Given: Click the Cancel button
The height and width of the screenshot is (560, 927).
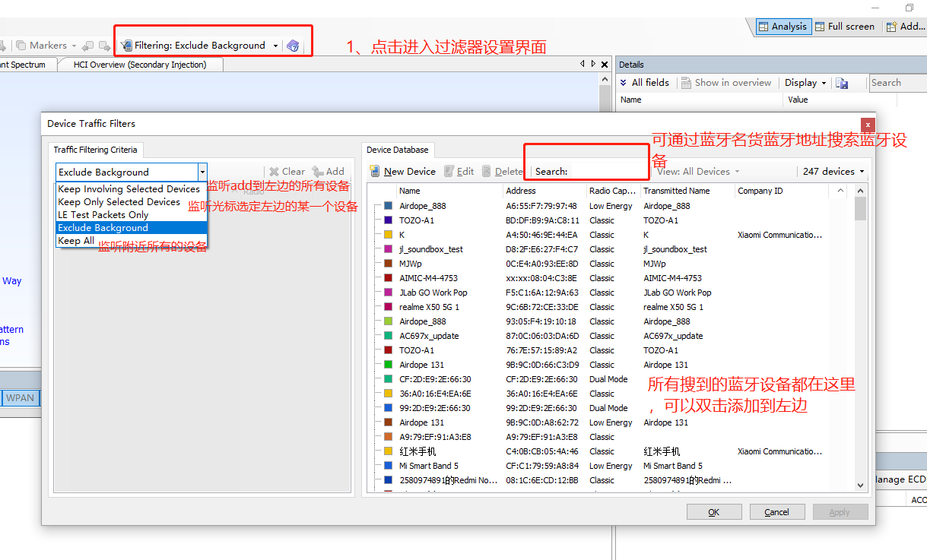Looking at the screenshot, I should coord(777,512).
